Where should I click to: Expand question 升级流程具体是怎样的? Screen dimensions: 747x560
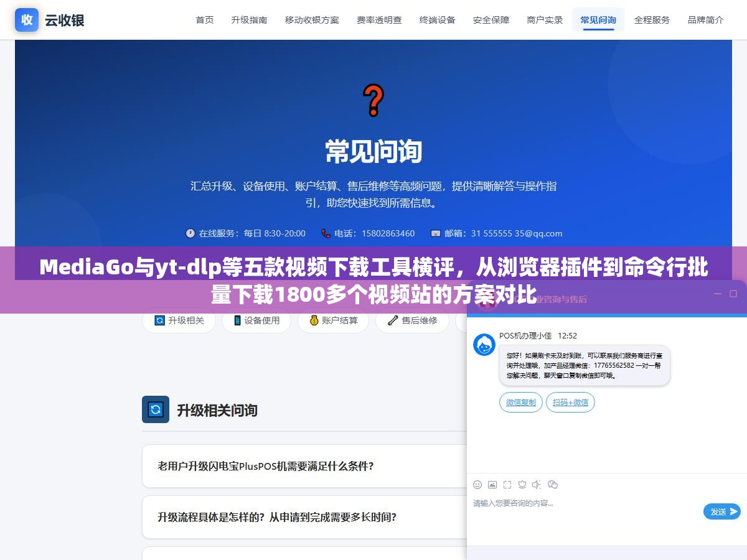[304, 517]
